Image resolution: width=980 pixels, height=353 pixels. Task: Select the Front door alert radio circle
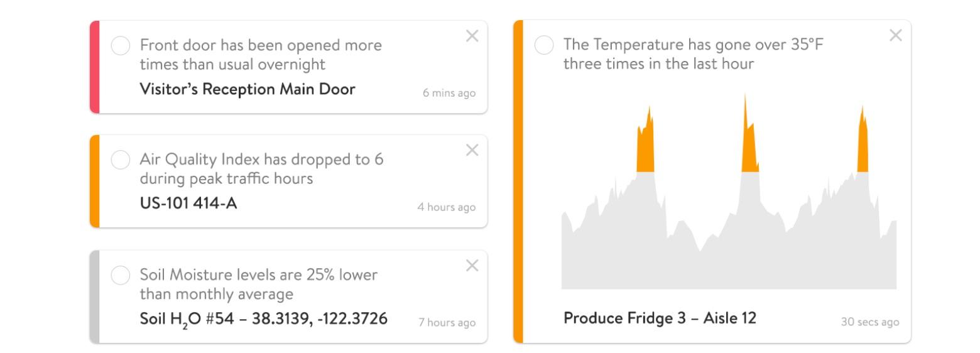121,46
